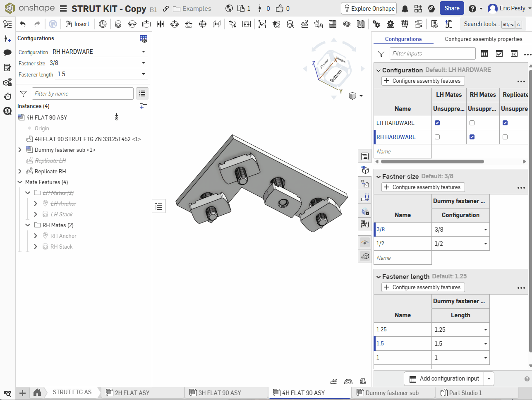Click the plus icon to insert new tab

(x=23, y=393)
